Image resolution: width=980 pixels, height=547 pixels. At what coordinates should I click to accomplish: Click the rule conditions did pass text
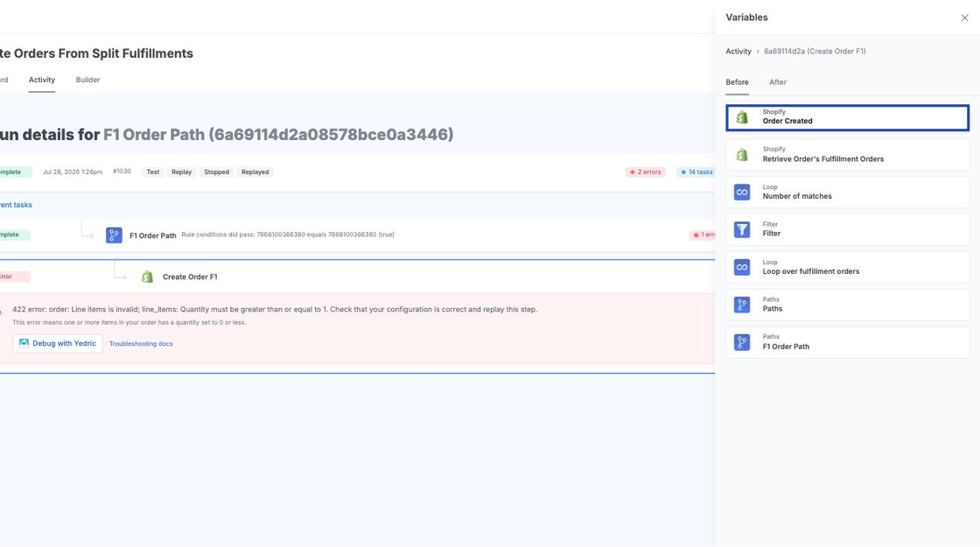pyautogui.click(x=288, y=235)
